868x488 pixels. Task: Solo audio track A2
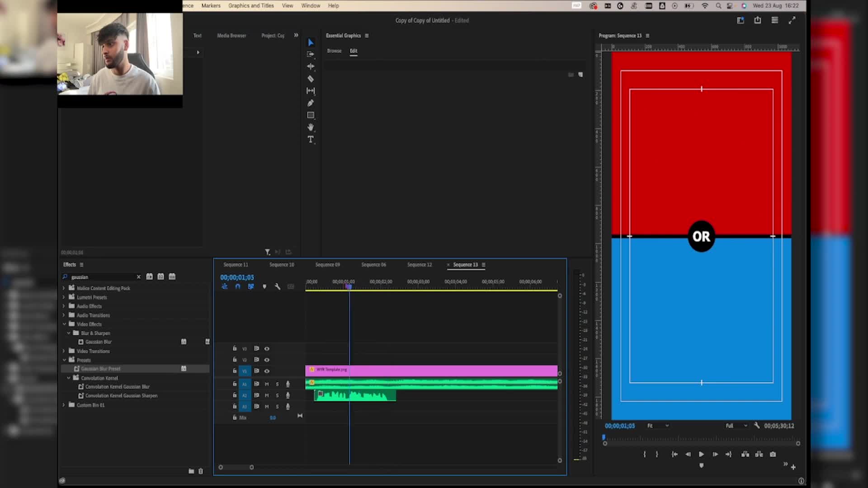point(278,395)
